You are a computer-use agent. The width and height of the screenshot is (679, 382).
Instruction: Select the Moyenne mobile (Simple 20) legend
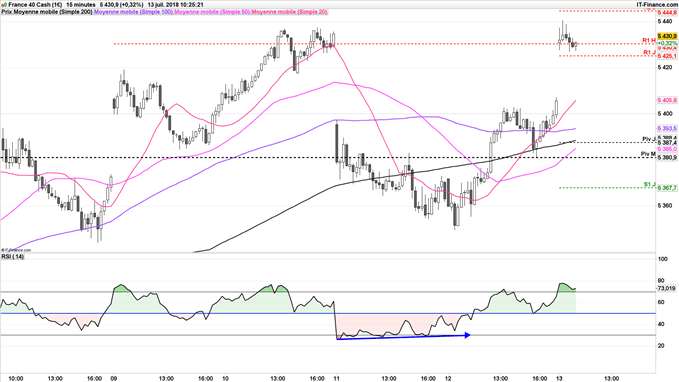(x=289, y=12)
